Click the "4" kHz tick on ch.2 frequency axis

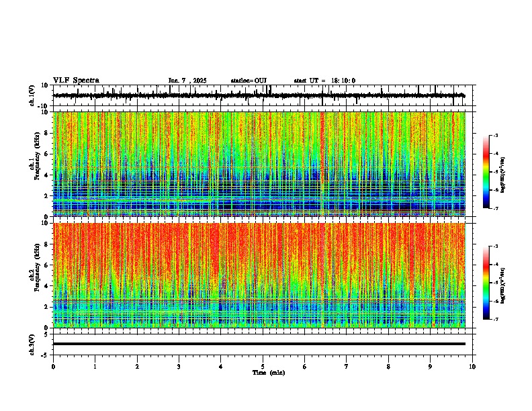pyautogui.click(x=47, y=286)
